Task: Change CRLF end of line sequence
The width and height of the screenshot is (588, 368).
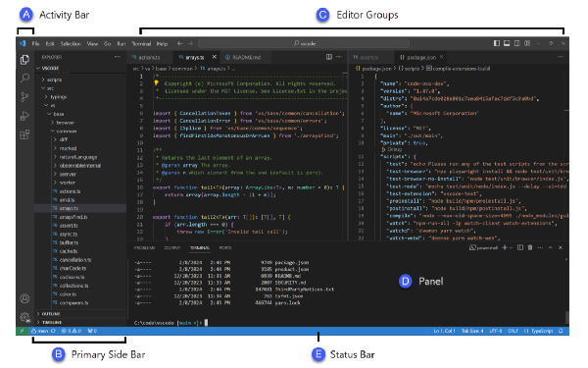Action: (x=513, y=331)
